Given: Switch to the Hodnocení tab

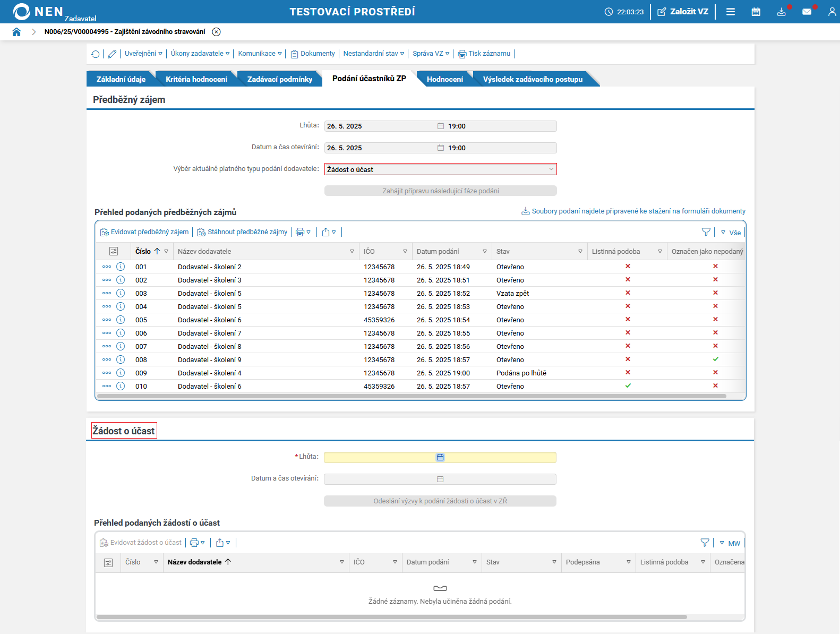Looking at the screenshot, I should click(x=444, y=79).
